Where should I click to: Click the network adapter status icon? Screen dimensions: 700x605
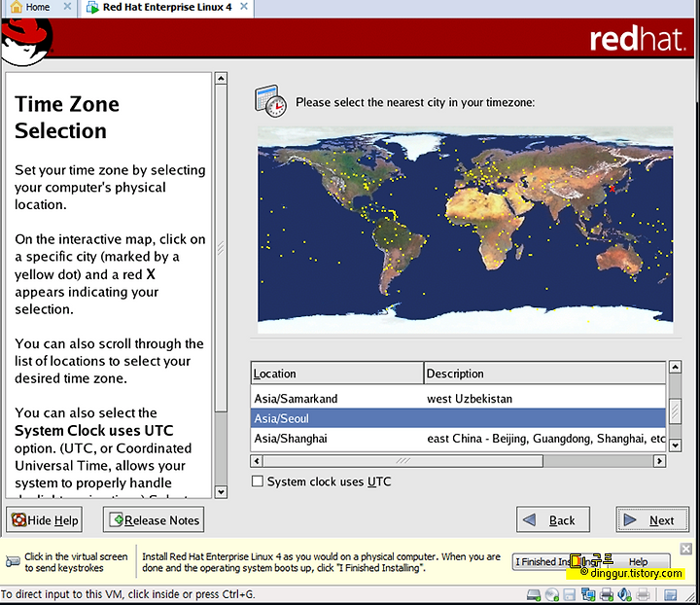[x=588, y=594]
